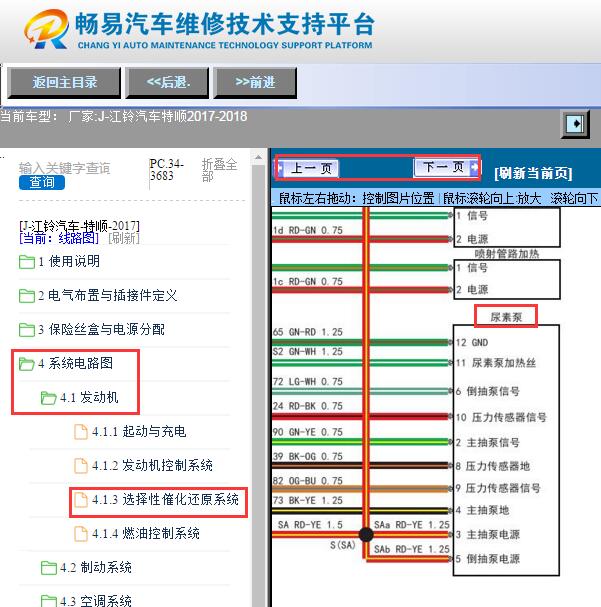The height and width of the screenshot is (607, 601).
Task: Open 4.1.4 燃油控制系统 diagram
Action: 146,533
